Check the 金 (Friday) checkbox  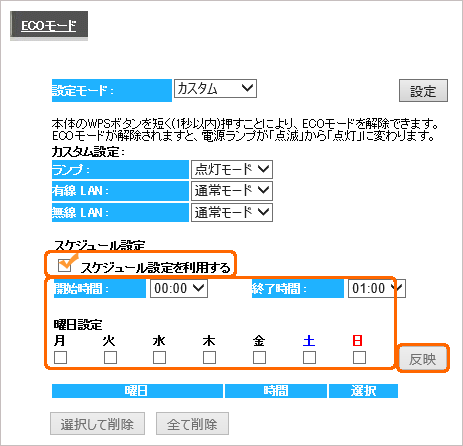point(259,358)
